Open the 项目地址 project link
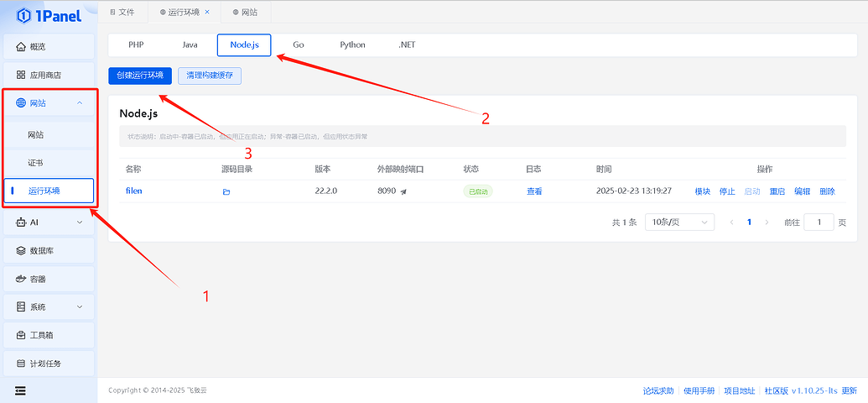The height and width of the screenshot is (403, 868). point(740,390)
